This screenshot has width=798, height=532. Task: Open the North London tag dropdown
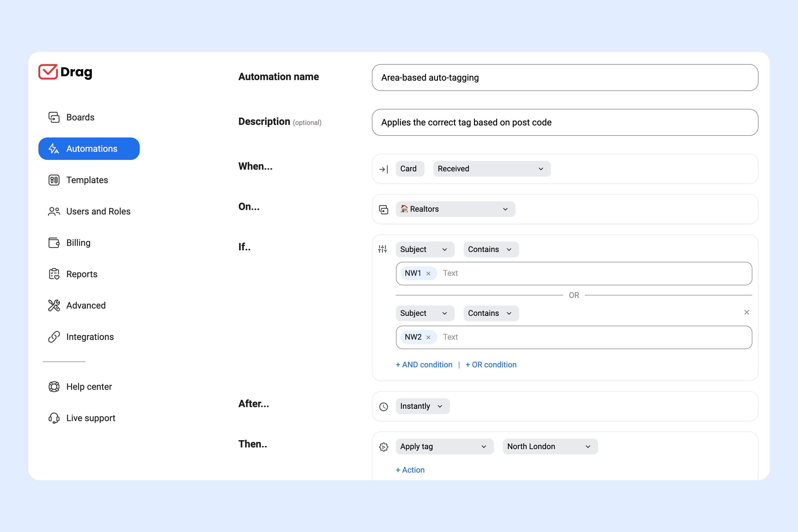pos(550,447)
